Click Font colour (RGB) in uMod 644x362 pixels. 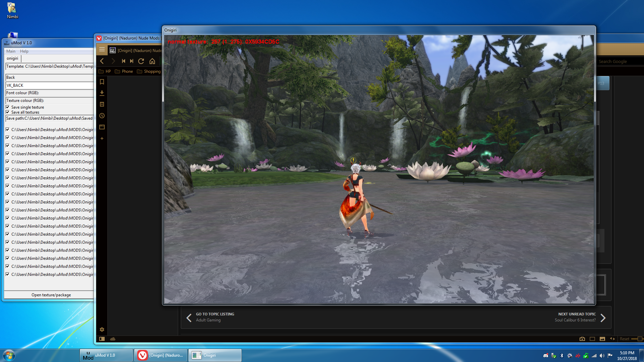[50, 93]
